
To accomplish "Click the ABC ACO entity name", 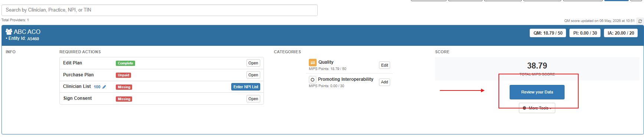I will tap(27, 32).
